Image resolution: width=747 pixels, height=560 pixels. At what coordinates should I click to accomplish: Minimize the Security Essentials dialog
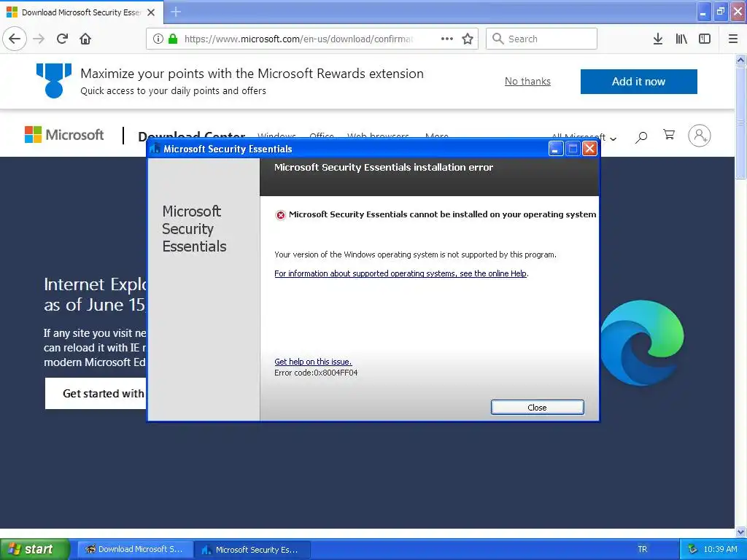tap(555, 149)
